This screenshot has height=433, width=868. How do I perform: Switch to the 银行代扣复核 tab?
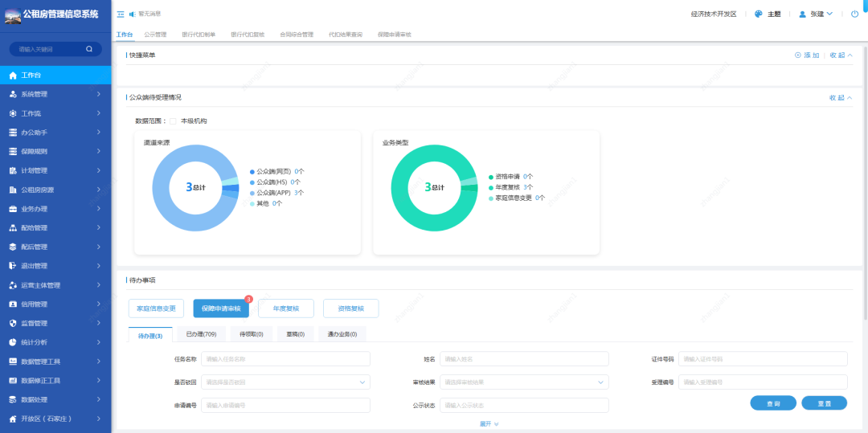point(248,35)
